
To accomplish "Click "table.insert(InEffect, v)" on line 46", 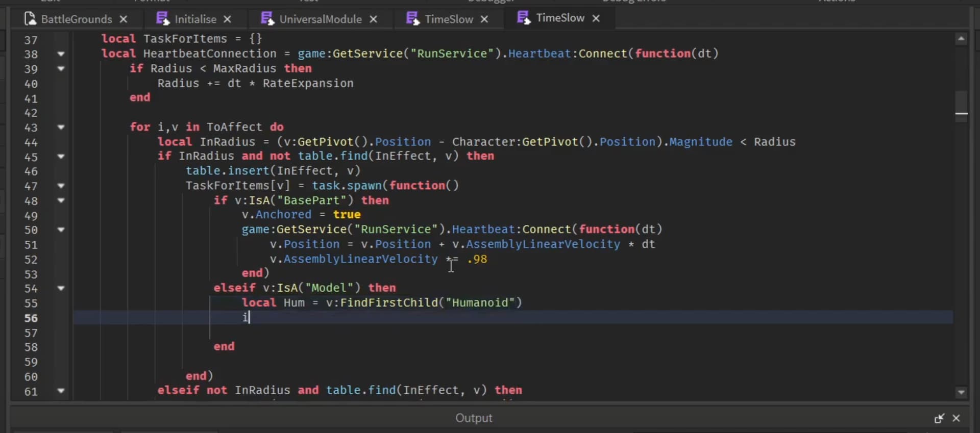I will click(273, 171).
